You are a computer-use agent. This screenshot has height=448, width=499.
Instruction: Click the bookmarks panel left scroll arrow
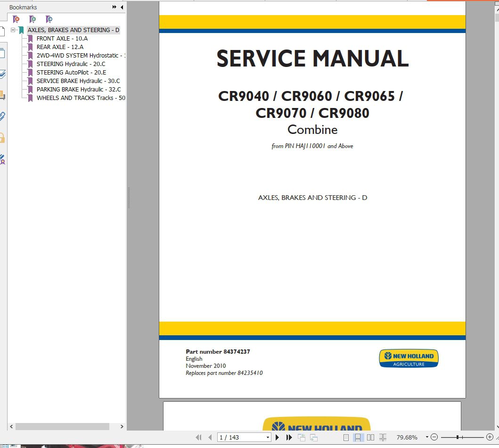click(11, 426)
